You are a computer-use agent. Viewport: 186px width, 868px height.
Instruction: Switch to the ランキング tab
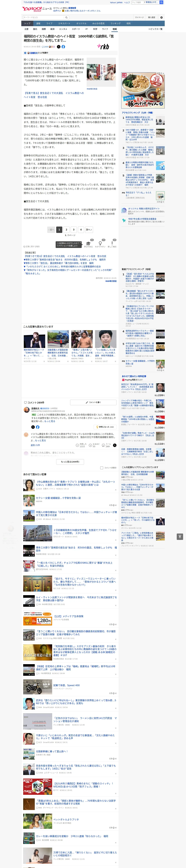click(115, 24)
